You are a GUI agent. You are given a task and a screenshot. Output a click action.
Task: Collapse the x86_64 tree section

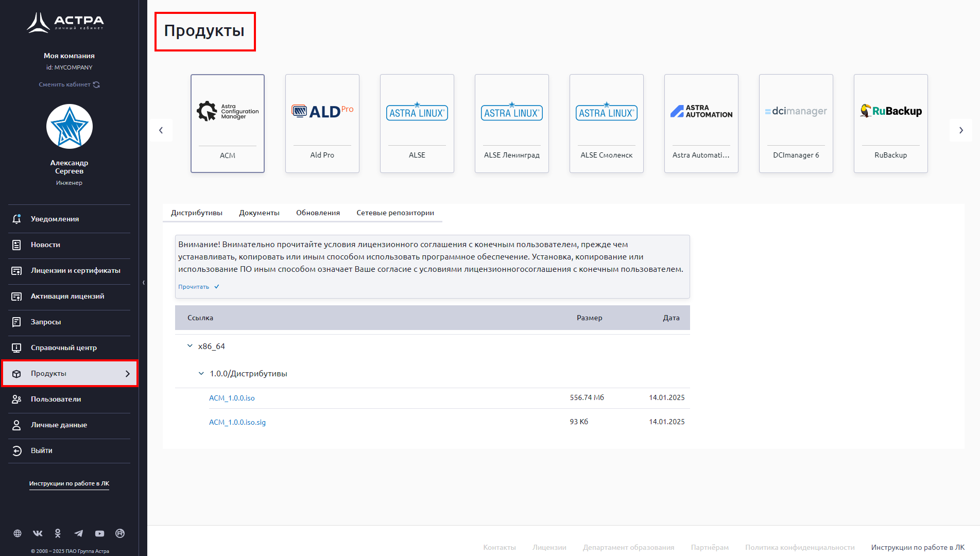tap(190, 346)
